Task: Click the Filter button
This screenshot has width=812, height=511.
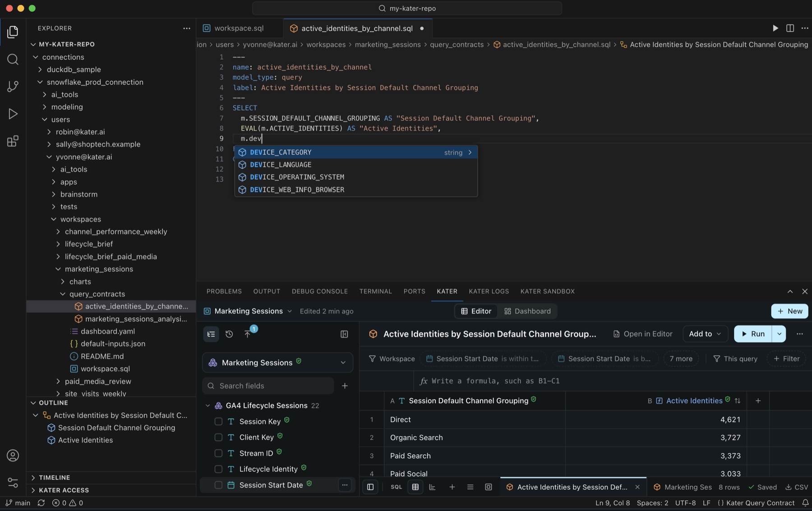Action: [x=786, y=359]
